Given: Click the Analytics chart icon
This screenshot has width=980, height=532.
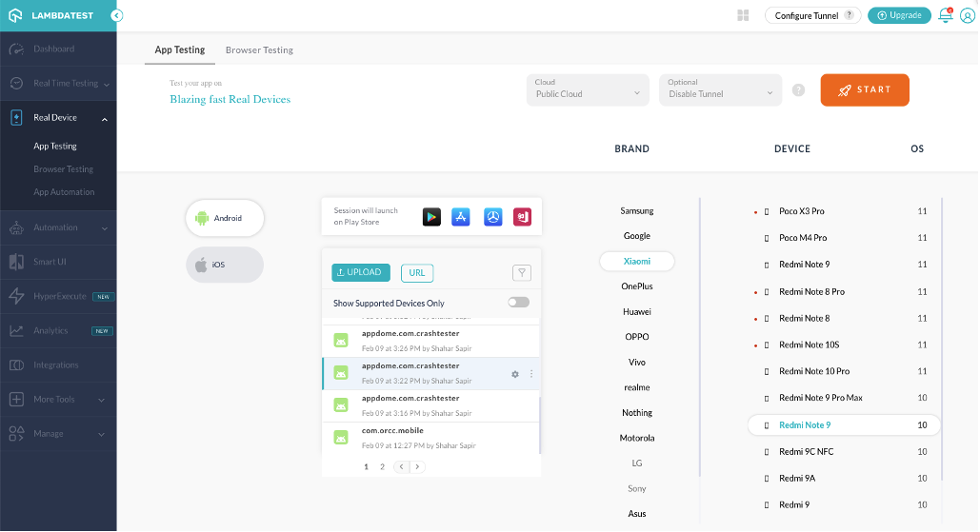Looking at the screenshot, I should 17,330.
